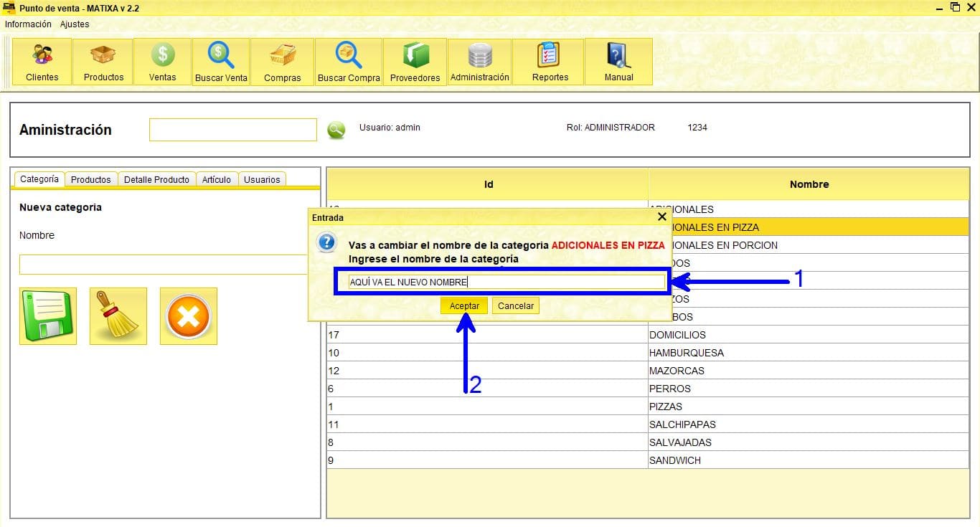Switch to the Detalle Producto tab

pos(156,179)
